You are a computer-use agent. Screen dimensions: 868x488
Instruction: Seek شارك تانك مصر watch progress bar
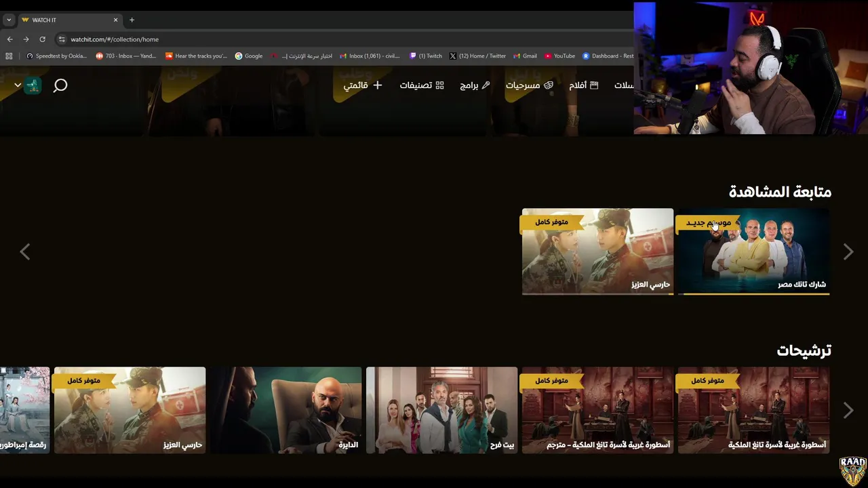click(x=753, y=293)
